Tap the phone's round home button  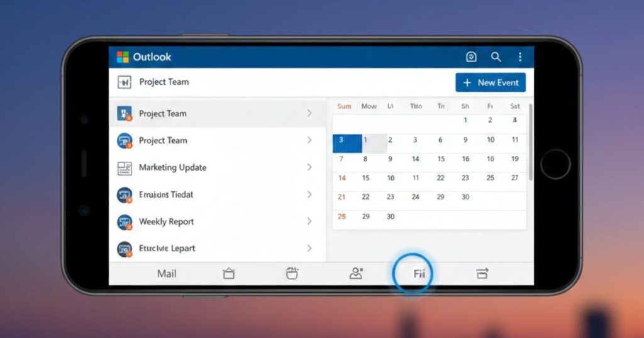tap(555, 164)
